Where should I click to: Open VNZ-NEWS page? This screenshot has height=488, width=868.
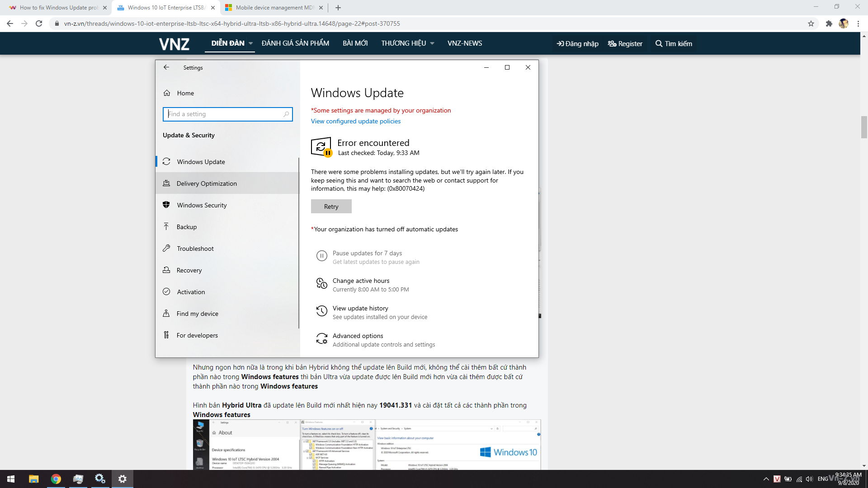[465, 43]
